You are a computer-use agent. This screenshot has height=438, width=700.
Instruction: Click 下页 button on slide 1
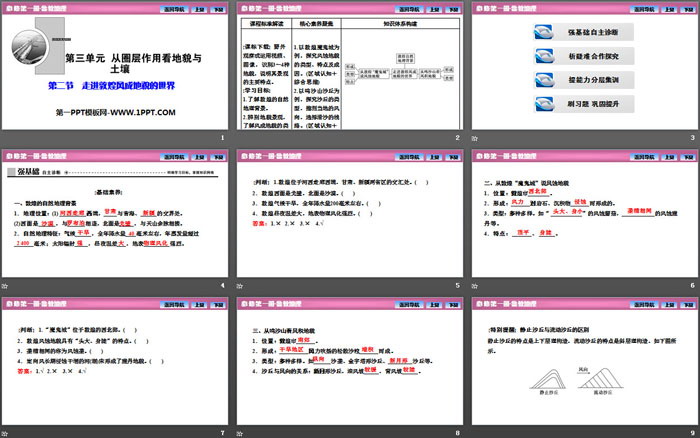(218, 9)
